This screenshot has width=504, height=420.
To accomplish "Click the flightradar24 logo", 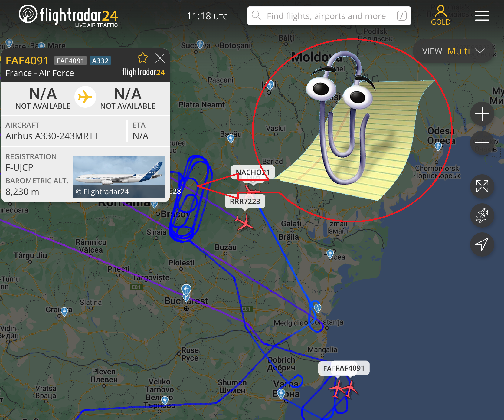I will click(x=68, y=16).
